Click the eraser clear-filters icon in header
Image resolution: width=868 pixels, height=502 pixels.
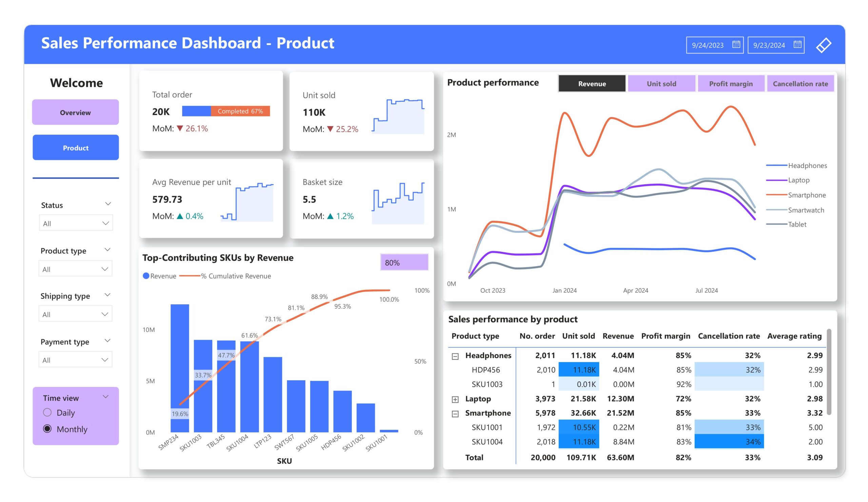coord(824,45)
